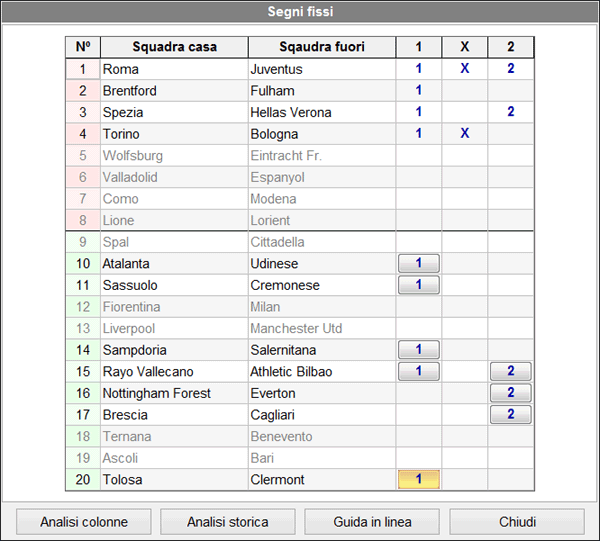Click Analisi colonne button
Image resolution: width=600 pixels, height=541 pixels.
82,522
